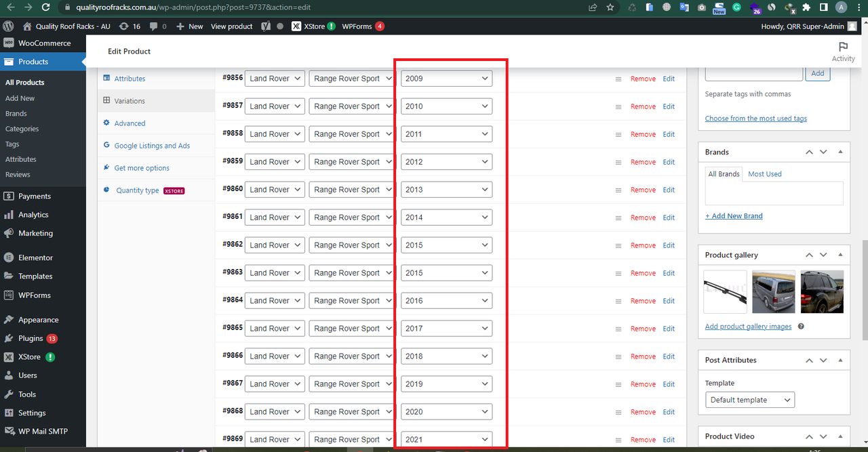Open Categories submenu item

coord(22,129)
